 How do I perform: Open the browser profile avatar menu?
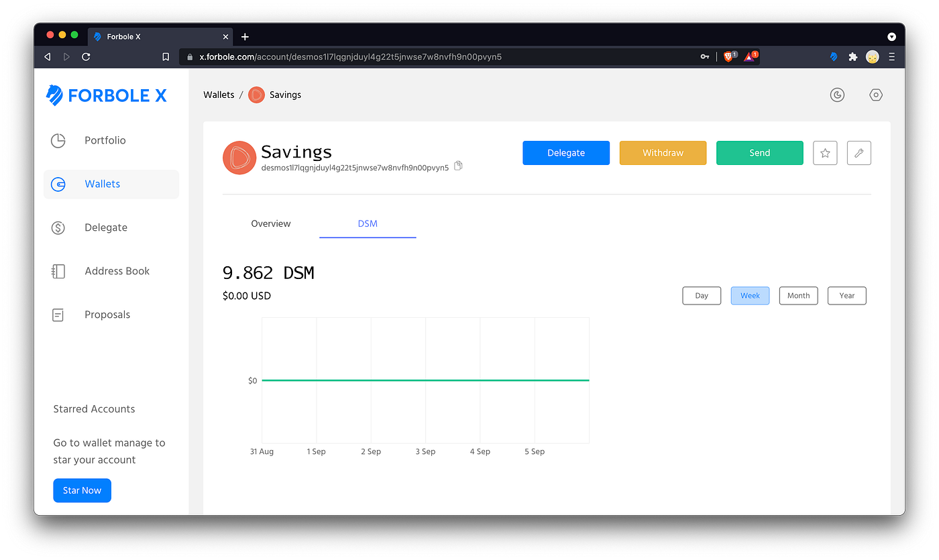tap(872, 56)
